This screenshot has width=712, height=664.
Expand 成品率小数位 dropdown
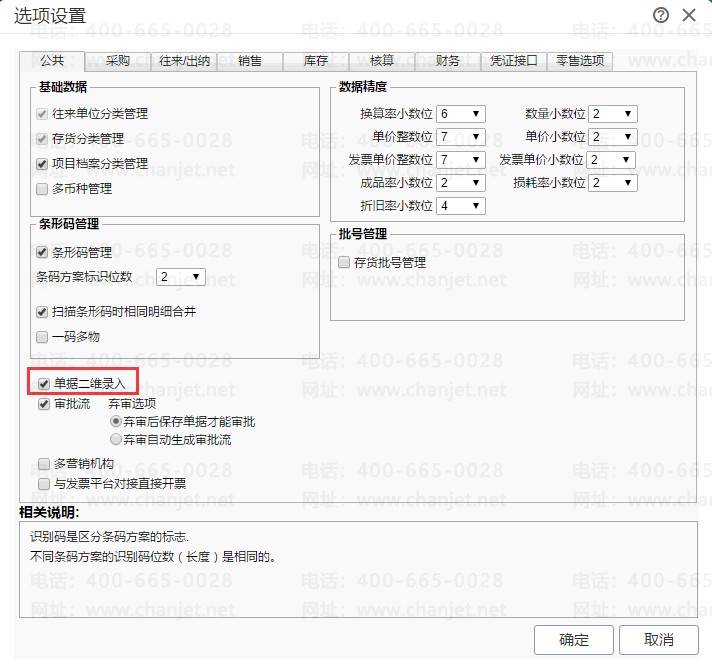click(x=461, y=183)
